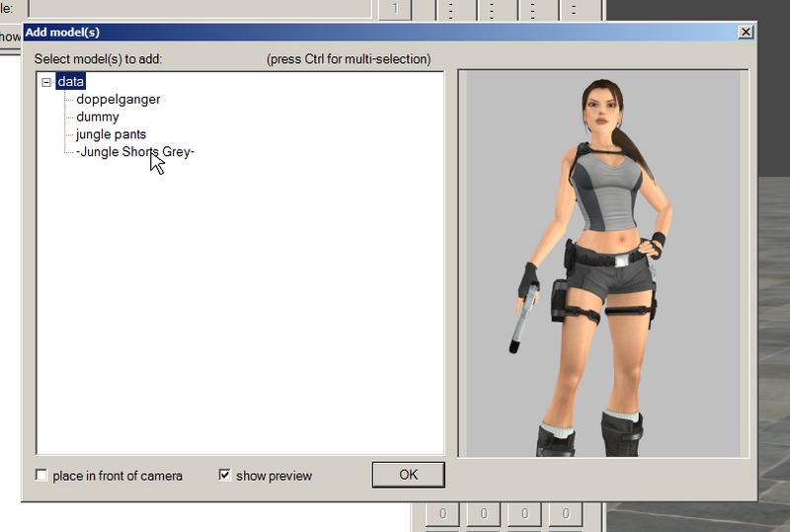Click the first 0 button below the dialog

(442, 513)
